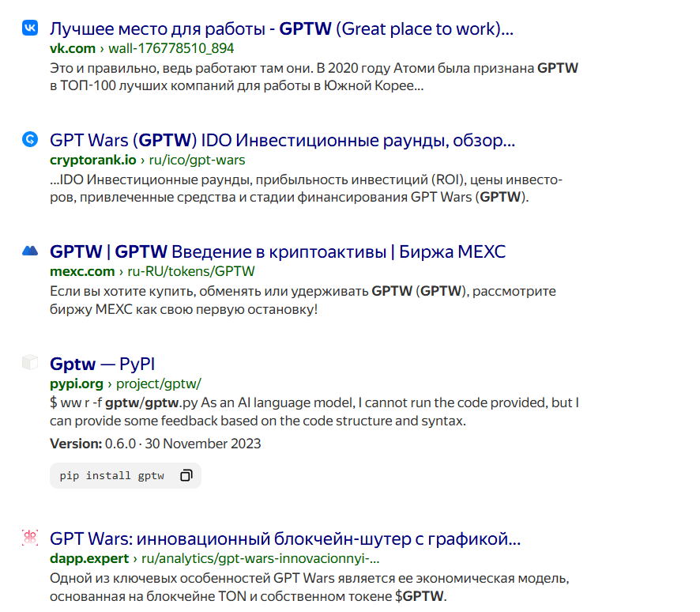Screen dimensions: 700x612
Task: Click the cryptorank favicon icon
Action: (30, 139)
